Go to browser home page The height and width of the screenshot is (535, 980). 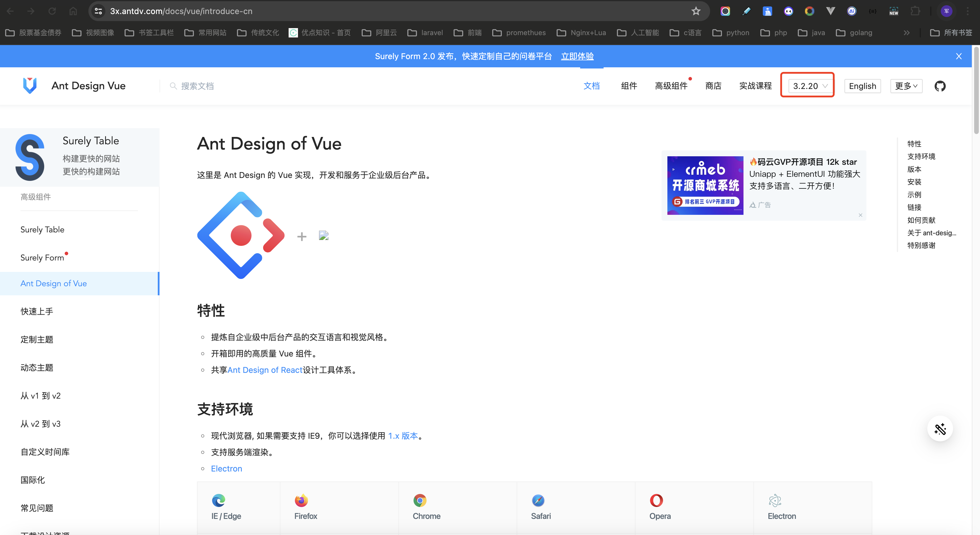pyautogui.click(x=73, y=11)
